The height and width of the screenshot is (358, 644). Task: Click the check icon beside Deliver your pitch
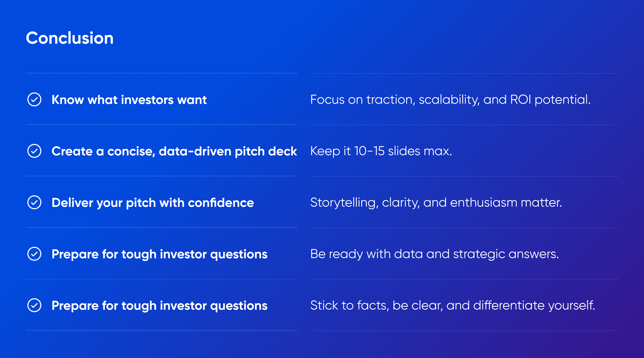[34, 202]
